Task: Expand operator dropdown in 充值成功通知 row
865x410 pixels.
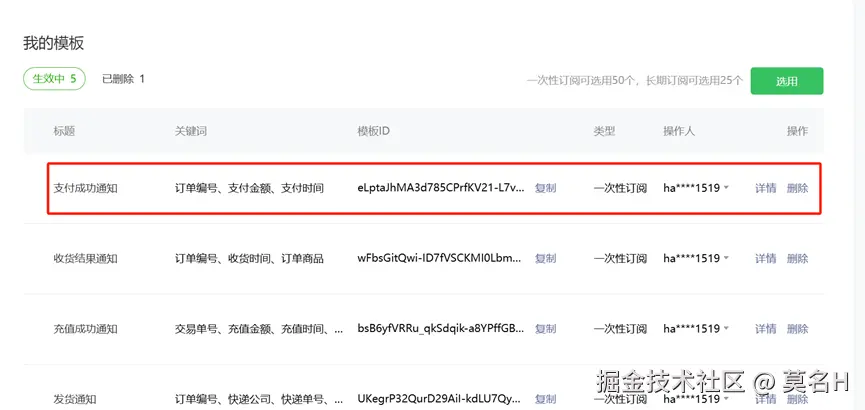Action: tap(726, 329)
